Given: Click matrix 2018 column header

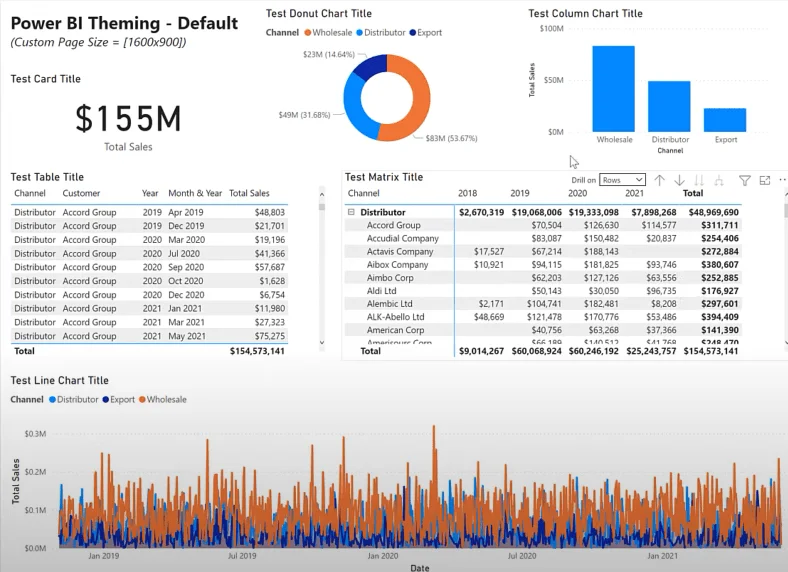Looking at the screenshot, I should tap(467, 194).
